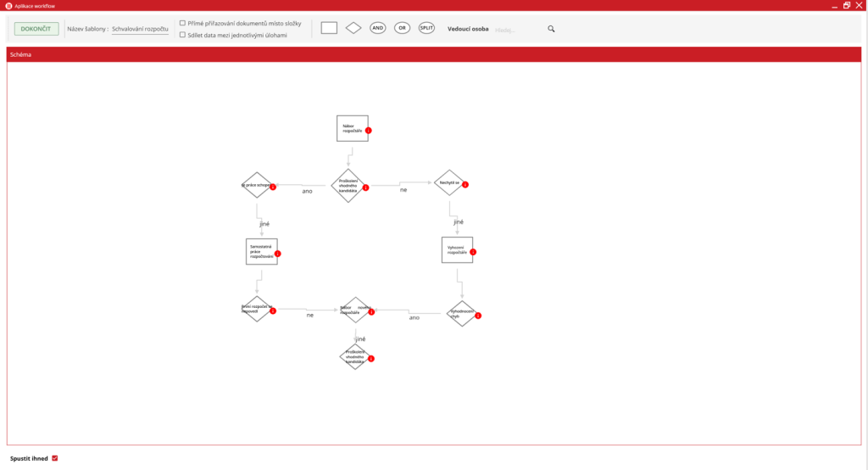Click the search magnifier for Vedoucí osoba
Viewport: 868px width, 470px height.
coord(551,29)
